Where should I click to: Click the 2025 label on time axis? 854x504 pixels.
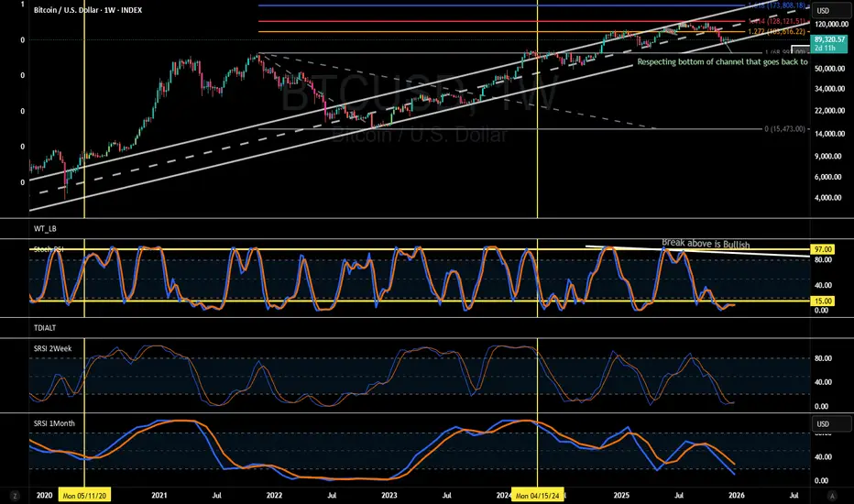coord(621,496)
